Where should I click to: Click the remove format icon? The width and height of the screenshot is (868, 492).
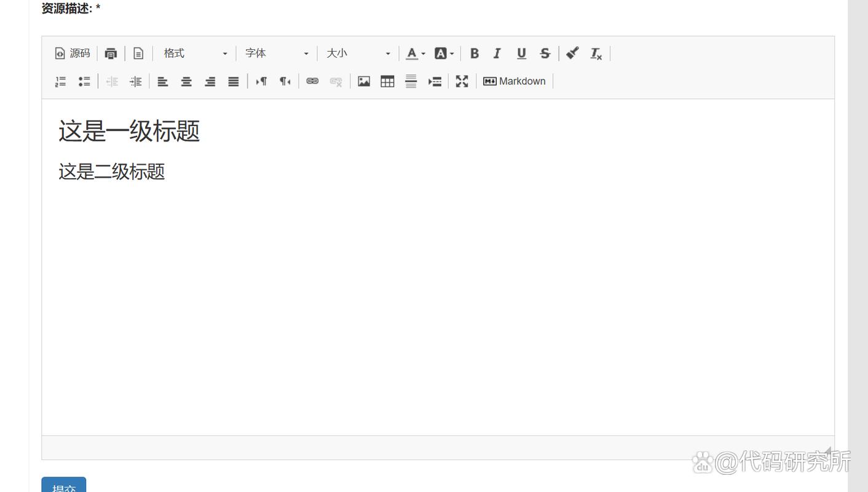(x=596, y=54)
